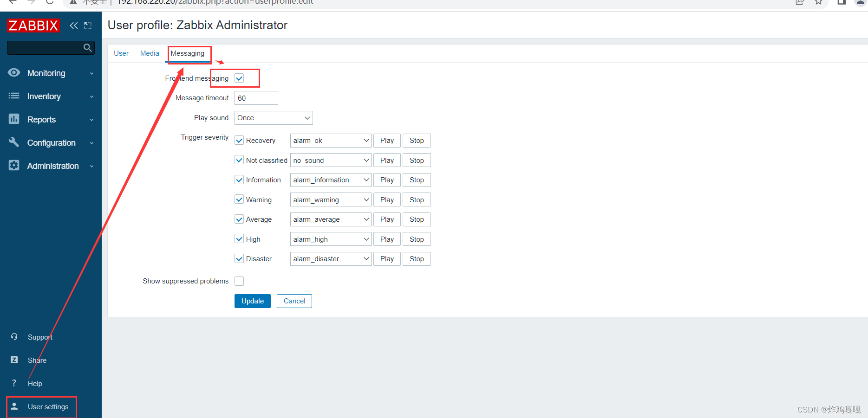Expand the Administration menu
This screenshot has width=868, height=418.
tap(51, 166)
